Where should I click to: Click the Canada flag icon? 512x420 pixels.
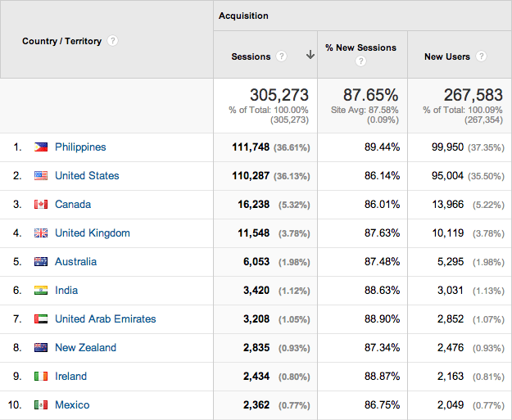pos(41,205)
